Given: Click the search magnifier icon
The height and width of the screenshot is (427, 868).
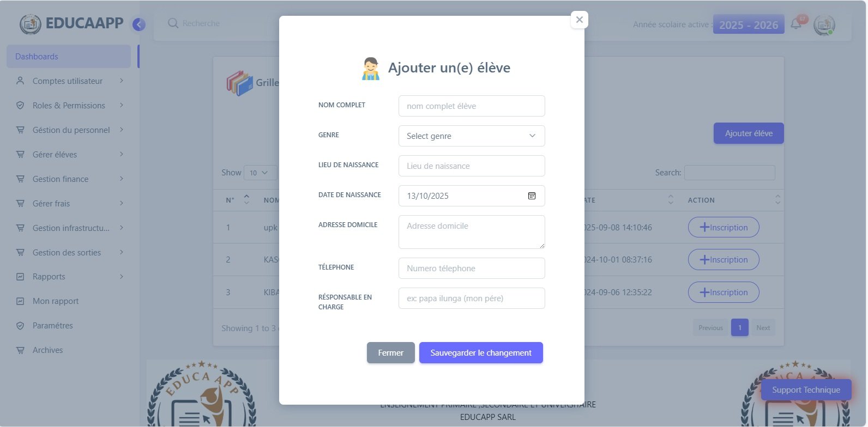Looking at the screenshot, I should (x=173, y=23).
